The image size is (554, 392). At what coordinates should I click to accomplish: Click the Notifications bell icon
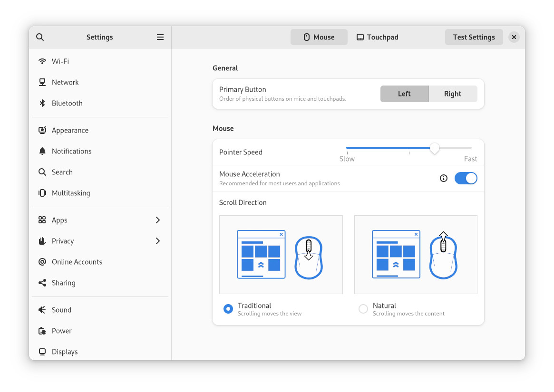(x=42, y=151)
